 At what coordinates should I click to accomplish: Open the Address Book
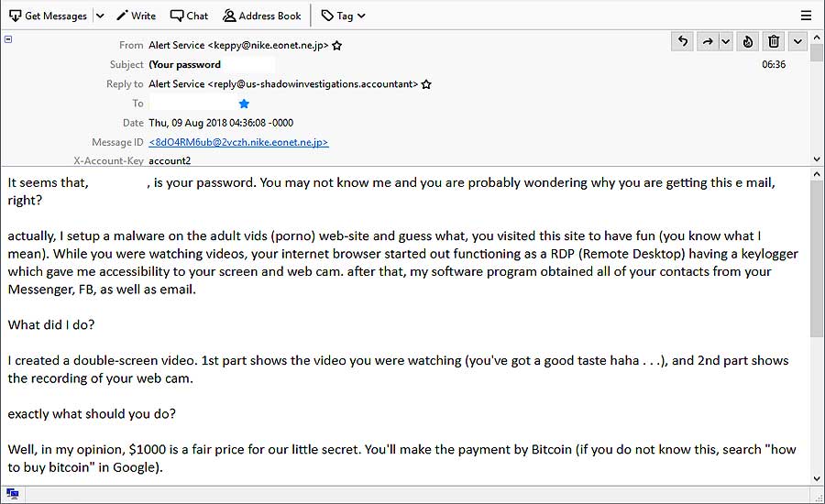click(x=261, y=16)
